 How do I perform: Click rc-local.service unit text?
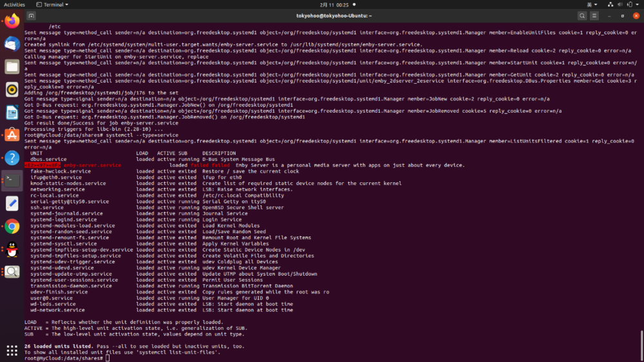(x=54, y=196)
